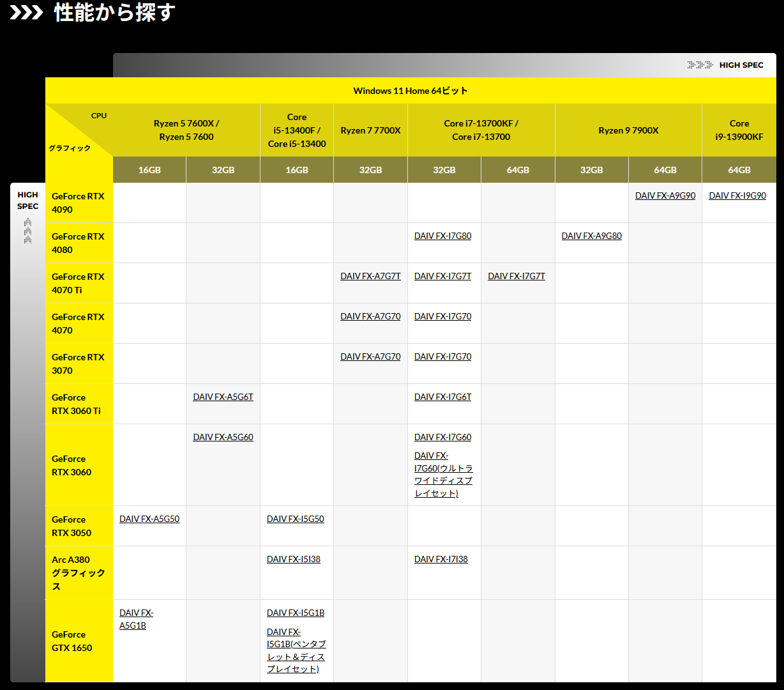Click the 32GB cell under Ryzen 7 7700X
This screenshot has width=784, height=690.
[x=370, y=170]
